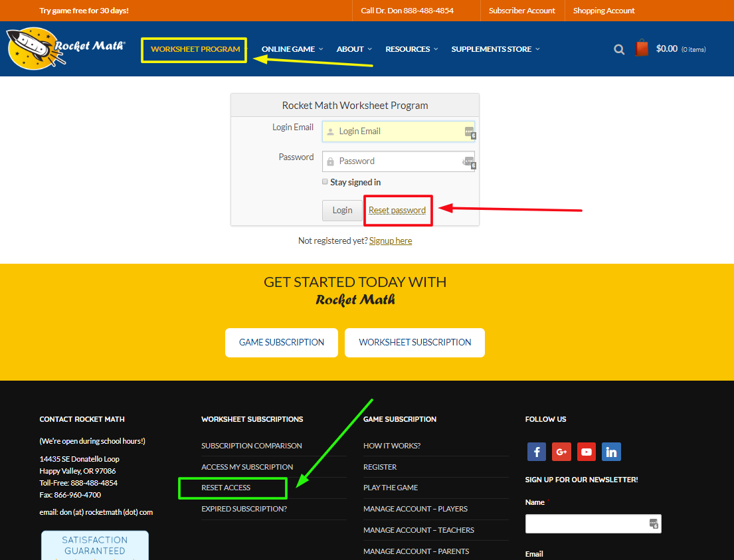
Task: Click the autofill icon in Login Email field
Action: (470, 131)
